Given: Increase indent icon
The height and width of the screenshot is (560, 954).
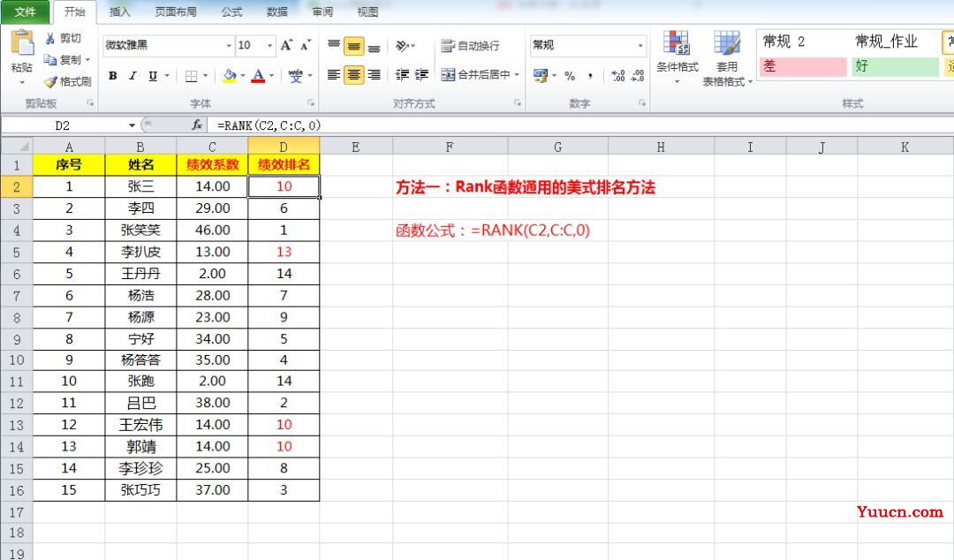Looking at the screenshot, I should [x=421, y=75].
